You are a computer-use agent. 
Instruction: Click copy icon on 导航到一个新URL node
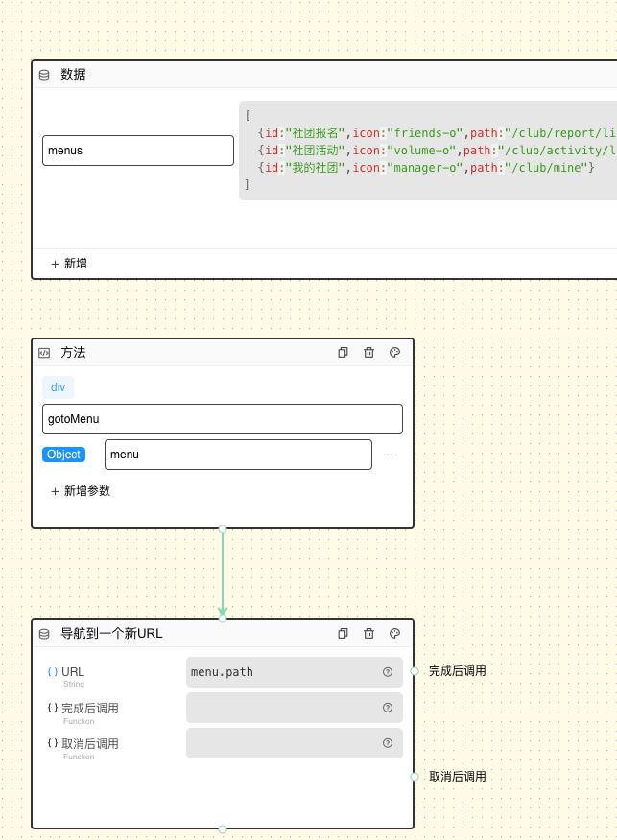point(343,634)
